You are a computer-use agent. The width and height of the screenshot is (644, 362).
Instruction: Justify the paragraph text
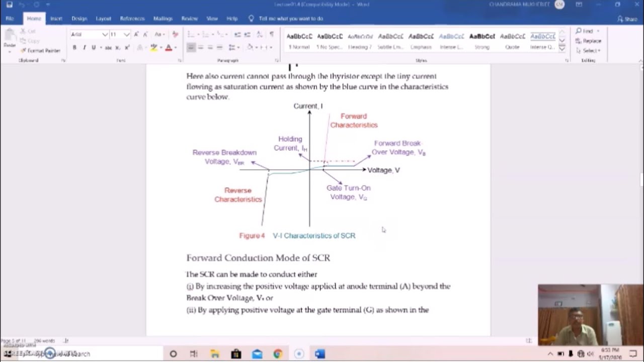(x=219, y=47)
